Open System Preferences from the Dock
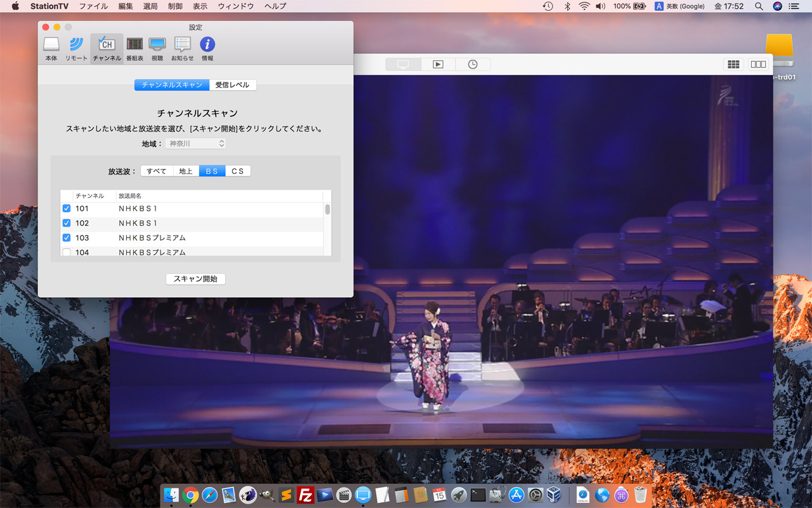The width and height of the screenshot is (812, 508). (x=535, y=495)
